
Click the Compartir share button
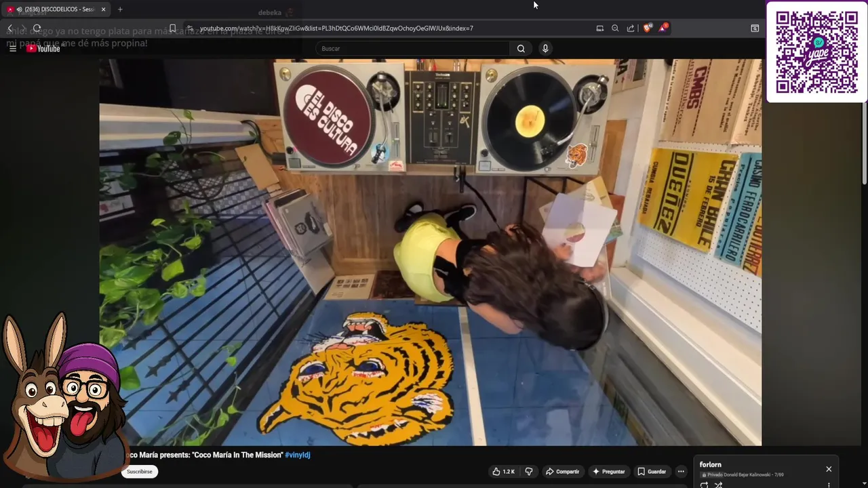click(563, 472)
